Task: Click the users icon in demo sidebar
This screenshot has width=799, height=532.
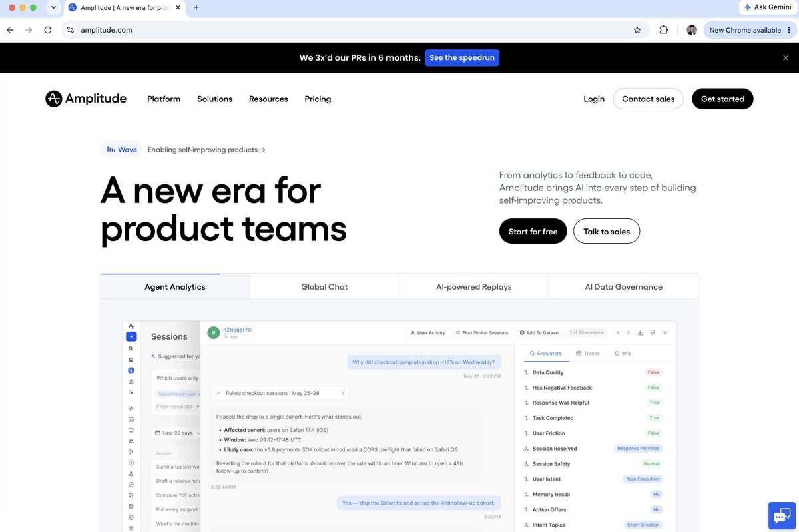Action: 131,441
